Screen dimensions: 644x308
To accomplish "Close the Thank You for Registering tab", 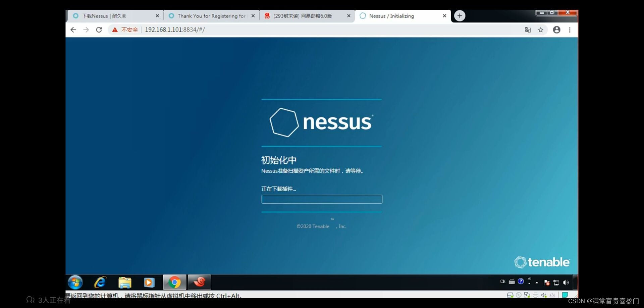I will click(253, 16).
